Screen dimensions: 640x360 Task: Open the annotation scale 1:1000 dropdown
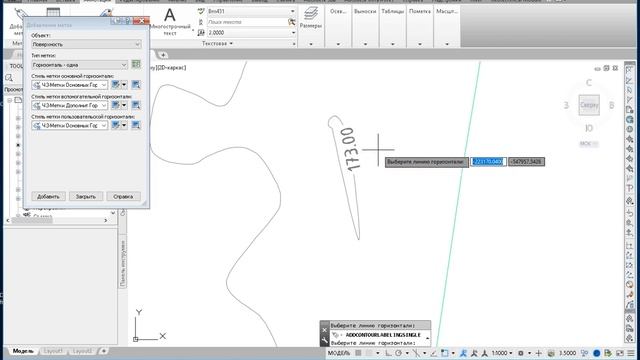coord(502,353)
